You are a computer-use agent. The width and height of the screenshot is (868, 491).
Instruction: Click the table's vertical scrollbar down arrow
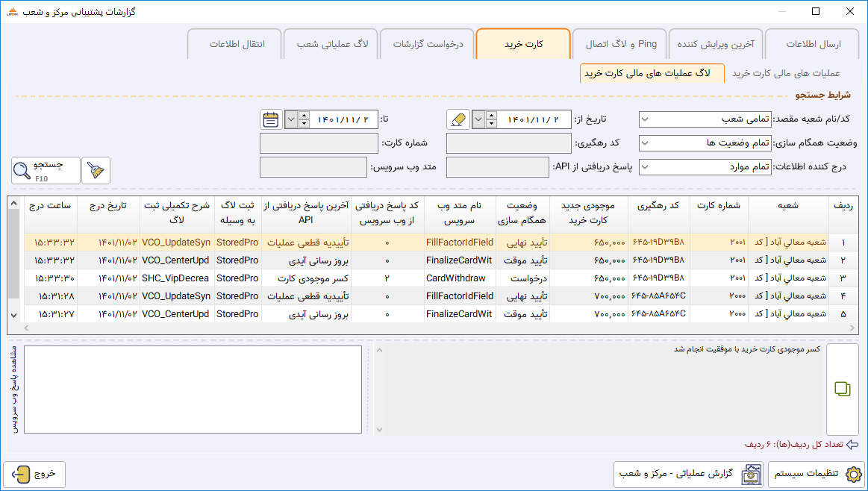click(x=14, y=315)
